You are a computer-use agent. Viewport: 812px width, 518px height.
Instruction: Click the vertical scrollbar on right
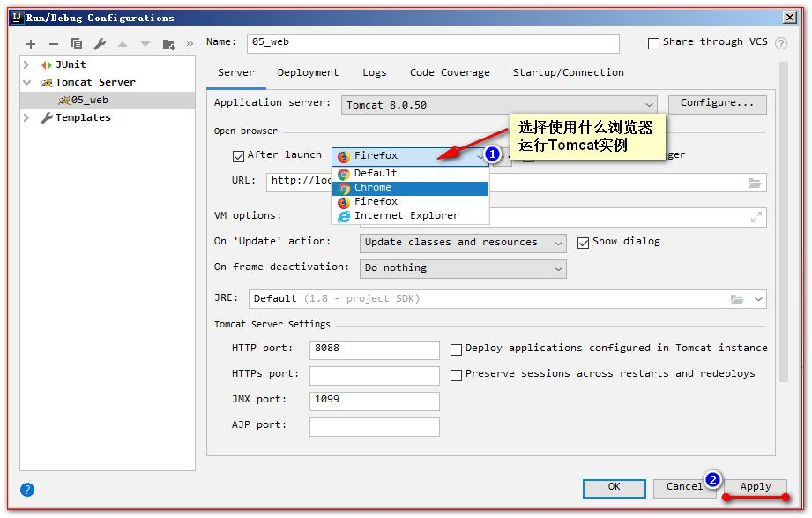point(784,221)
